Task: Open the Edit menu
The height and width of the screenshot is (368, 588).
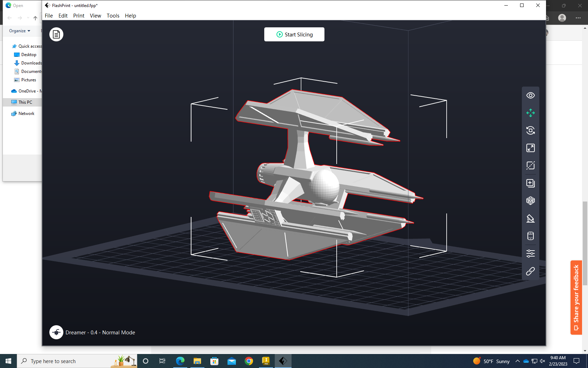Action: (x=63, y=16)
